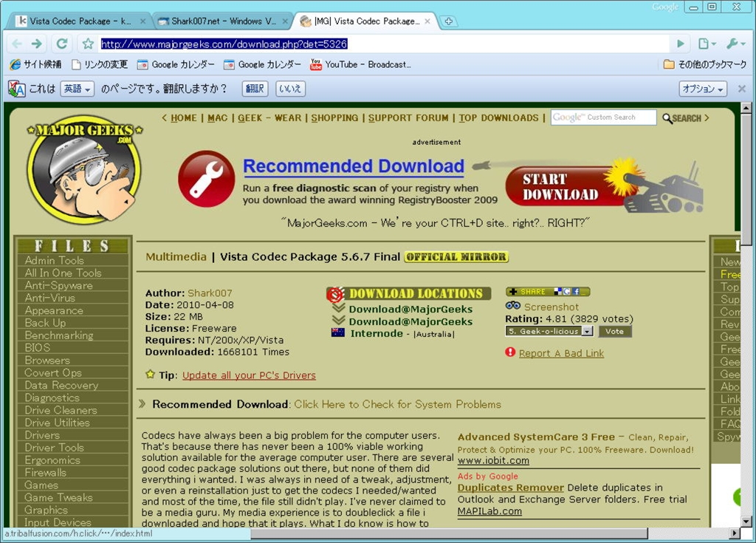Open the オプション dropdown
The width and height of the screenshot is (756, 543).
(703, 89)
